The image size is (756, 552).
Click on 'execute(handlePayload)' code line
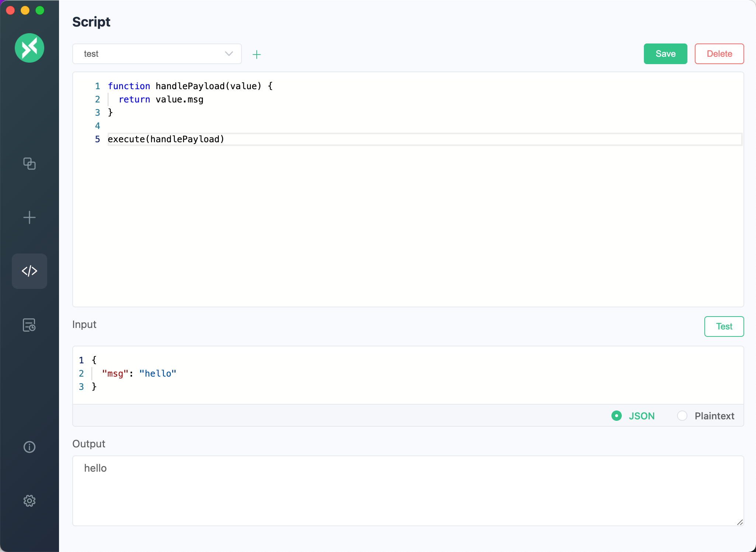pos(166,139)
